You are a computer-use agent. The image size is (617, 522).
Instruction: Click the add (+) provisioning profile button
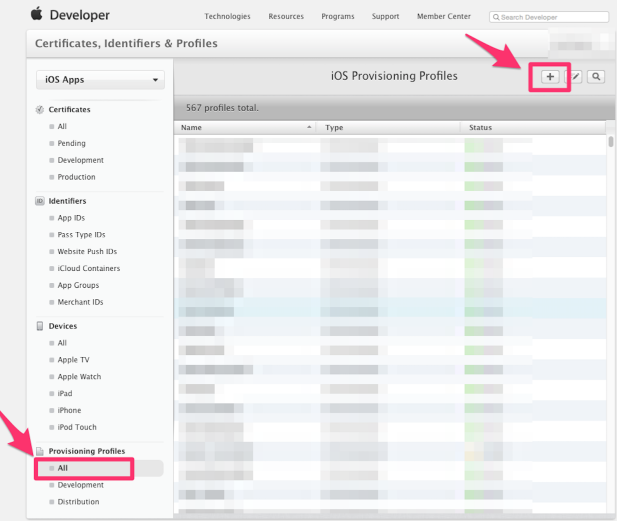(x=549, y=76)
